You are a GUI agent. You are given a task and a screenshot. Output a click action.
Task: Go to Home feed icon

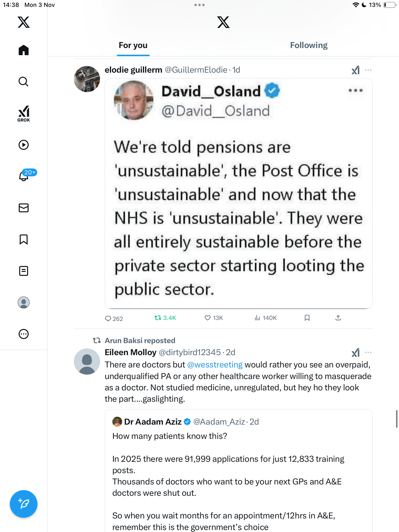tap(24, 50)
